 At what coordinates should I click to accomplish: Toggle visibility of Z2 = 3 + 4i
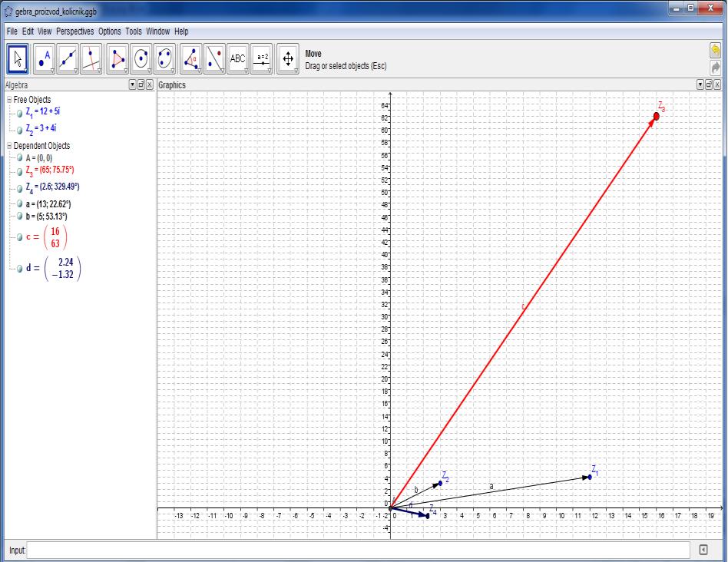tap(19, 131)
